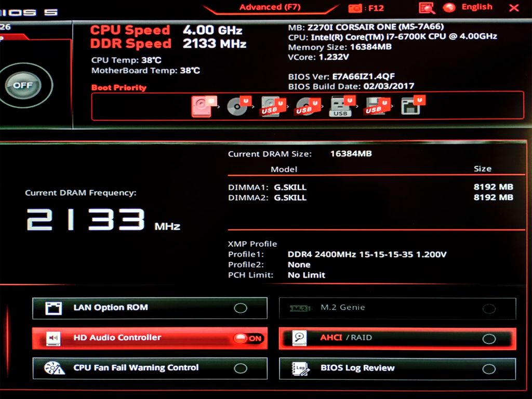The image size is (532, 399).
Task: Click the Profile2 None value
Action: coord(299,264)
